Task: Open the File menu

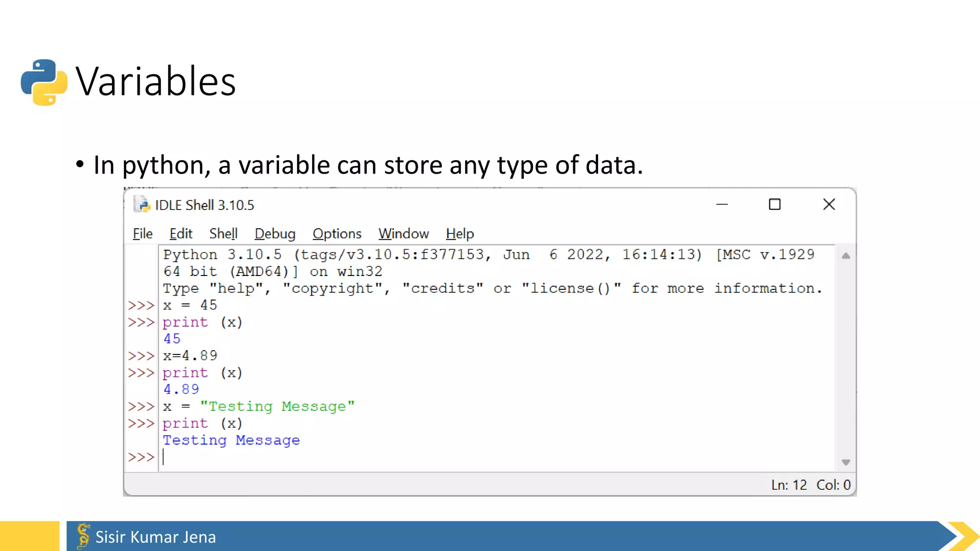Action: 143,233
